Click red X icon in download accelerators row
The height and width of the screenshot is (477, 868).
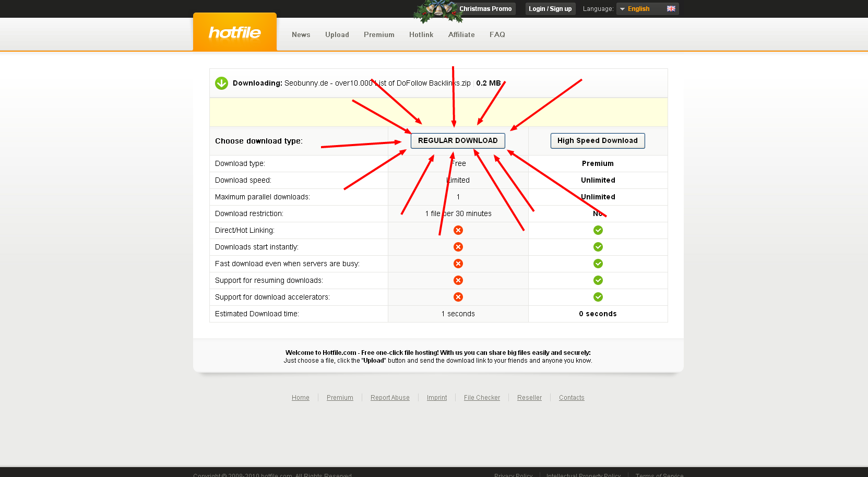[458, 297]
